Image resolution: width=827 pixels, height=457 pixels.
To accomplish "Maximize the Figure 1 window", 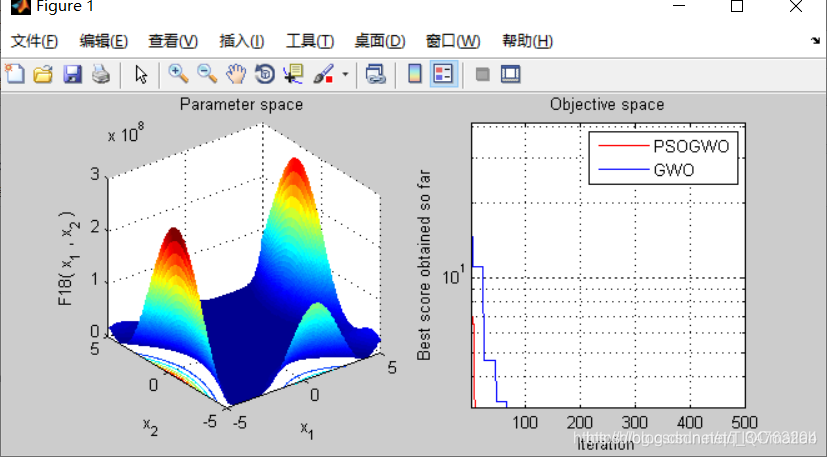I will point(737,6).
